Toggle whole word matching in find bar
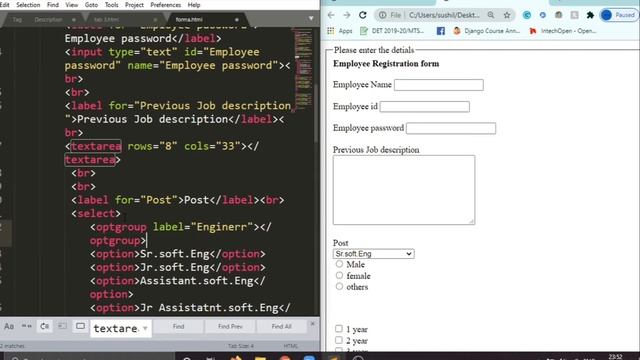 click(x=27, y=327)
